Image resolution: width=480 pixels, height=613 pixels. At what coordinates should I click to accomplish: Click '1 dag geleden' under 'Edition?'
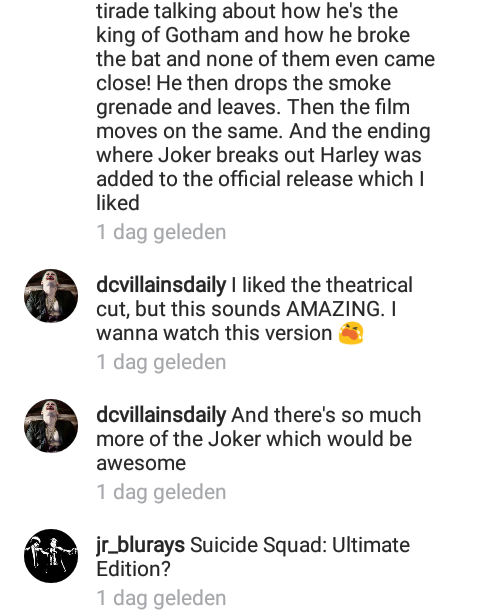coord(161,598)
